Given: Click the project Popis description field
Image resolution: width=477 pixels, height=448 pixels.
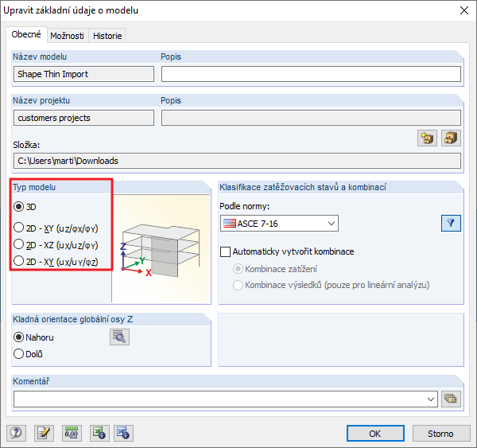Looking at the screenshot, I should [x=311, y=118].
